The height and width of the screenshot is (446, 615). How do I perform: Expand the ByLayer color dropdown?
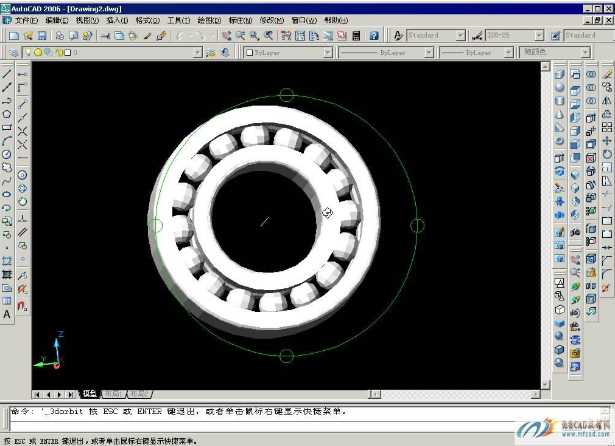click(x=326, y=52)
